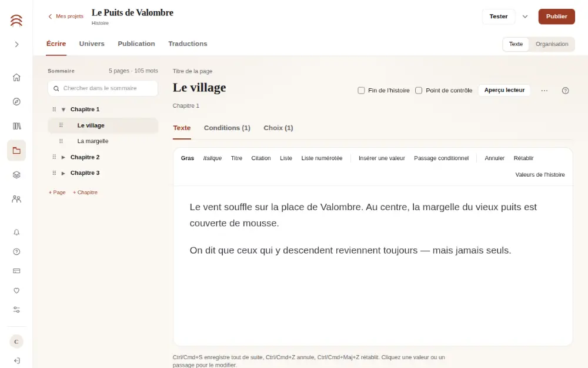Screen dimensions: 588x368
Task: Open the Publication tab
Action: tap(136, 44)
